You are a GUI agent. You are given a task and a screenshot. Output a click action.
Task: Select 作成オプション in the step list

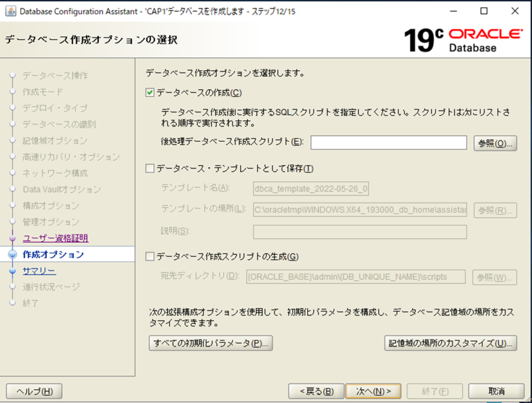tap(53, 255)
